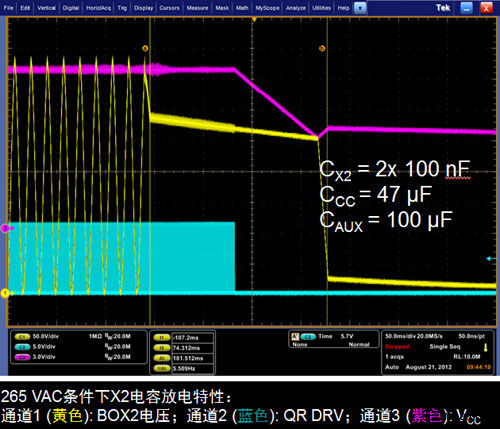Open the MyScope menu
The image size is (500, 429).
[x=267, y=8]
